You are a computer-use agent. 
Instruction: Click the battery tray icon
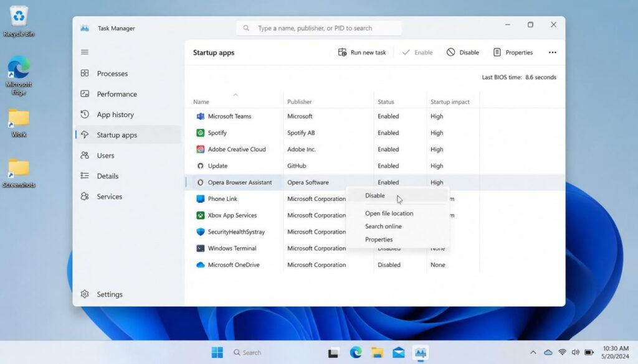pos(589,352)
